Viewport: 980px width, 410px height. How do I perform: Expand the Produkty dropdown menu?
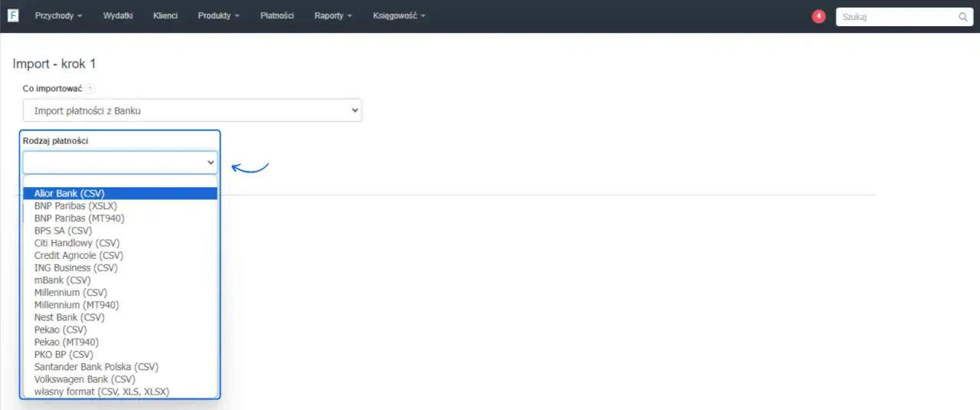[218, 15]
